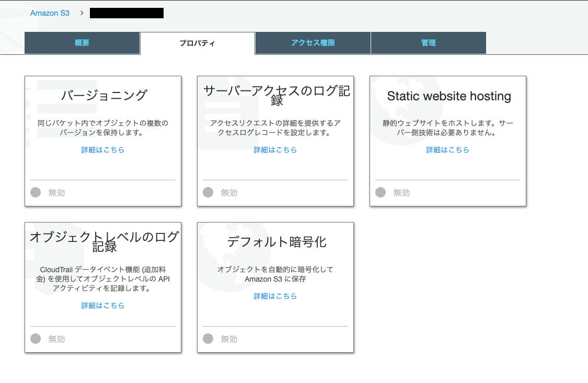Toggle 無効 status circle in オブジェクトレベルのログ記録
This screenshot has width=588, height=383.
click(36, 339)
